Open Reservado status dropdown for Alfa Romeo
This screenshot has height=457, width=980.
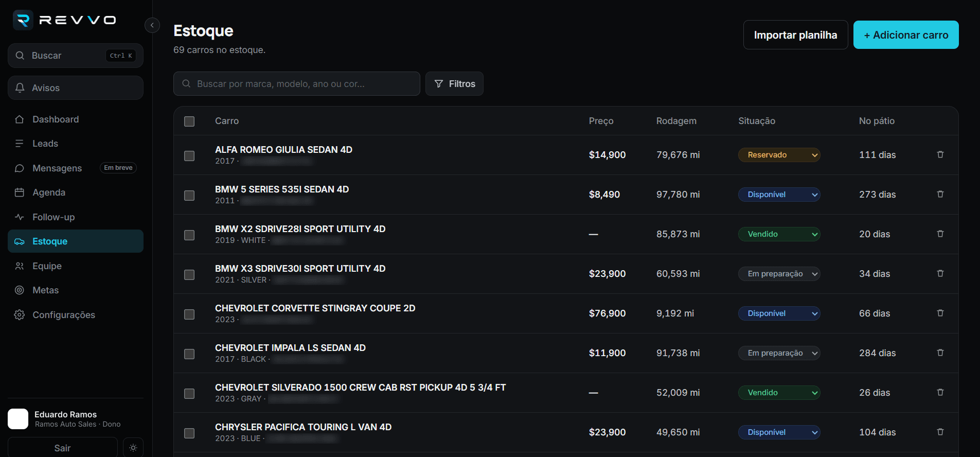(779, 155)
